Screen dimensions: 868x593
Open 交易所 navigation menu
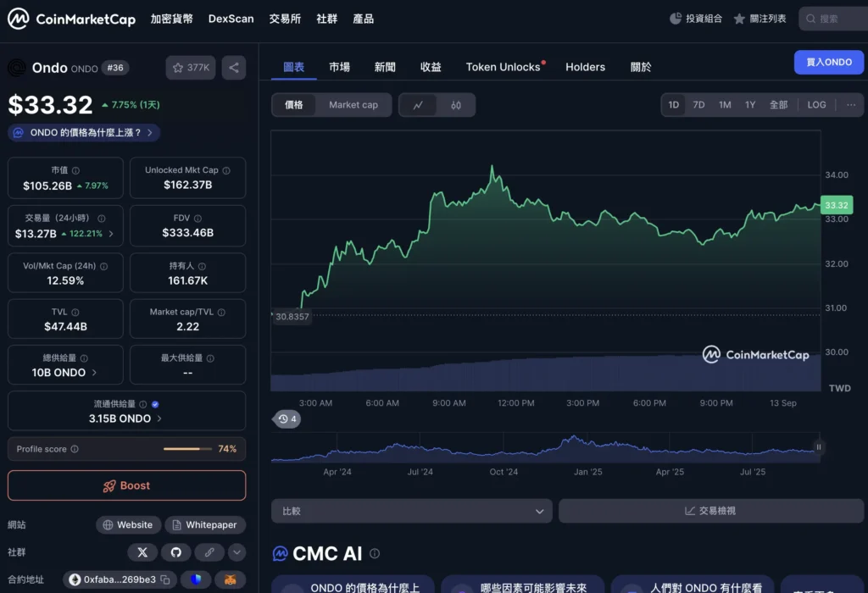[x=285, y=19]
